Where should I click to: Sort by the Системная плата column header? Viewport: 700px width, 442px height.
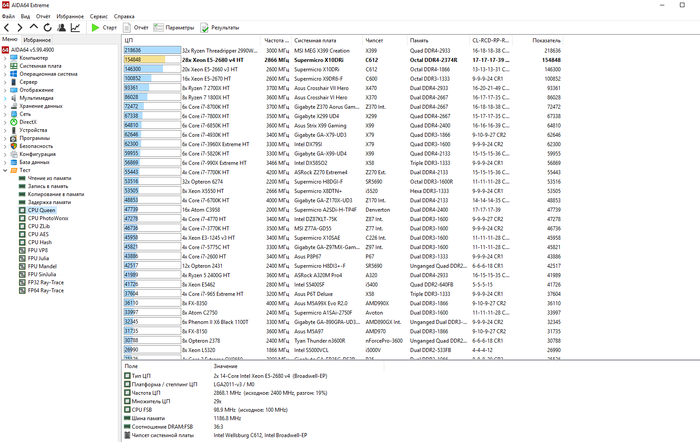326,41
